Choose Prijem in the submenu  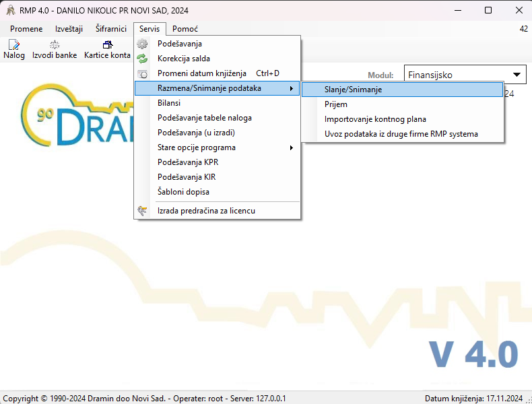pyautogui.click(x=403, y=104)
